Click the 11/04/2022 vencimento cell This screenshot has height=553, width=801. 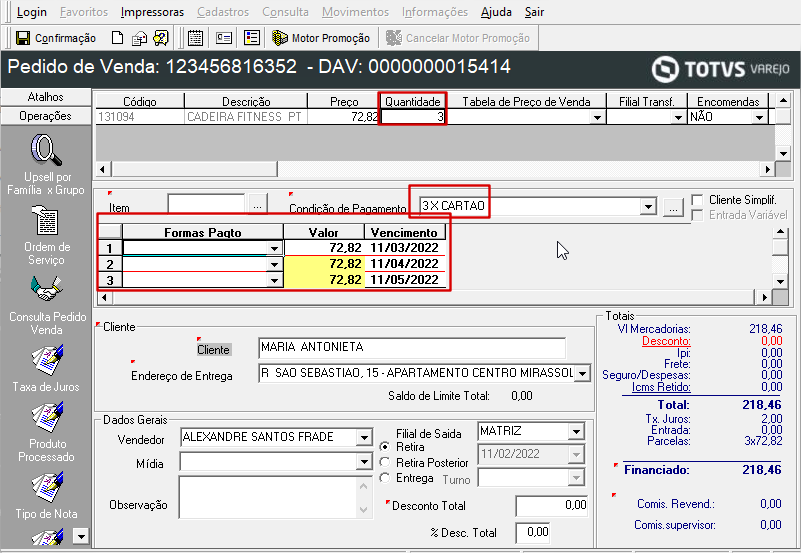(x=405, y=264)
